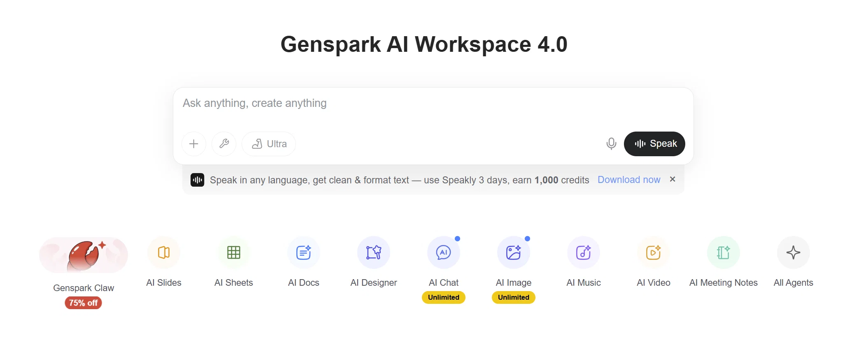Click the AI Chat label text
Image resolution: width=868 pixels, height=340 pixels.
pos(444,283)
